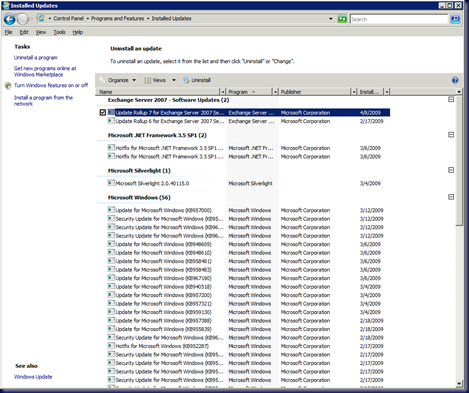
Task: Click the icon of Update KB957000 row
Action: tap(111, 210)
